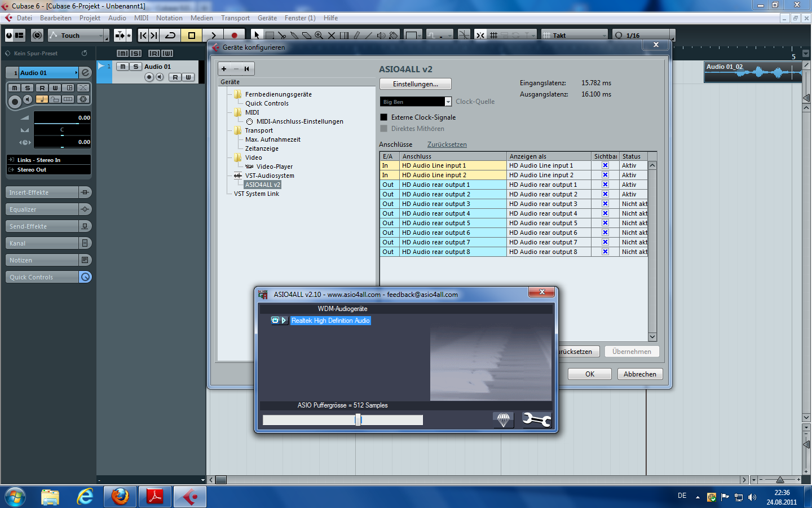Toggle musical timebase note button in Inspector

tap(42, 99)
